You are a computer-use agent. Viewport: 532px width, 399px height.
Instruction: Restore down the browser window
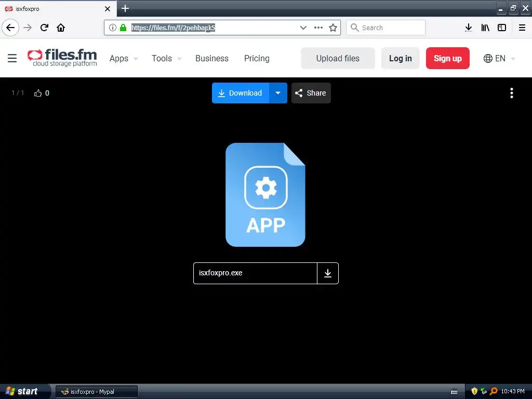(513, 8)
